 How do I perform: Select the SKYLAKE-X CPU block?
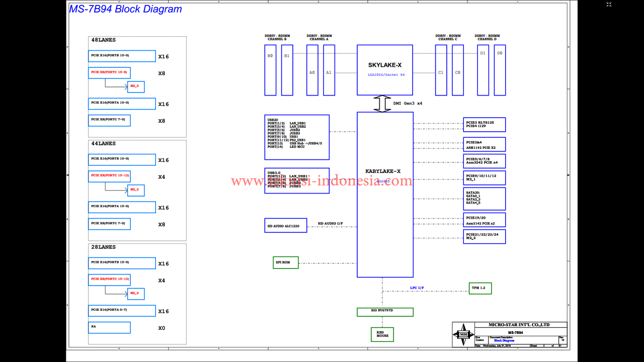pyautogui.click(x=385, y=70)
